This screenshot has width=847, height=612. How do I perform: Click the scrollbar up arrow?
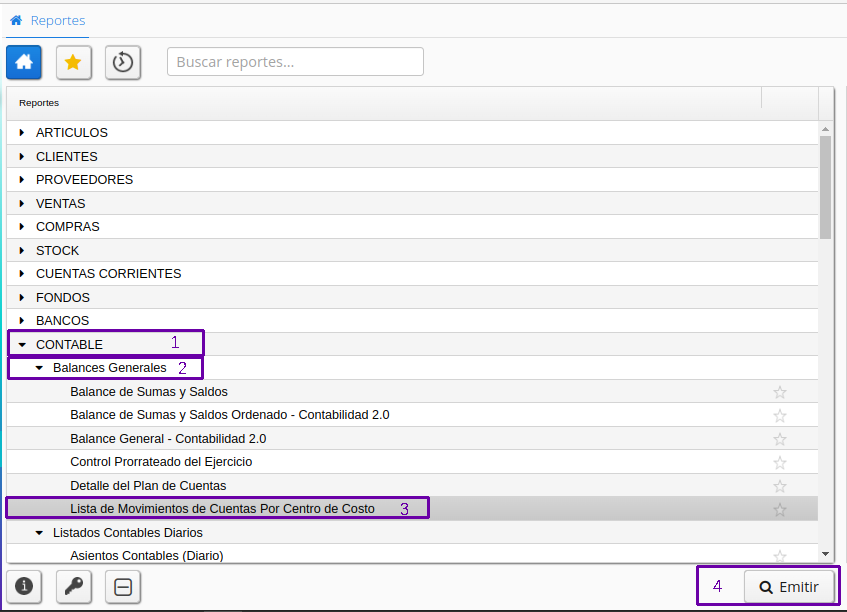[825, 129]
